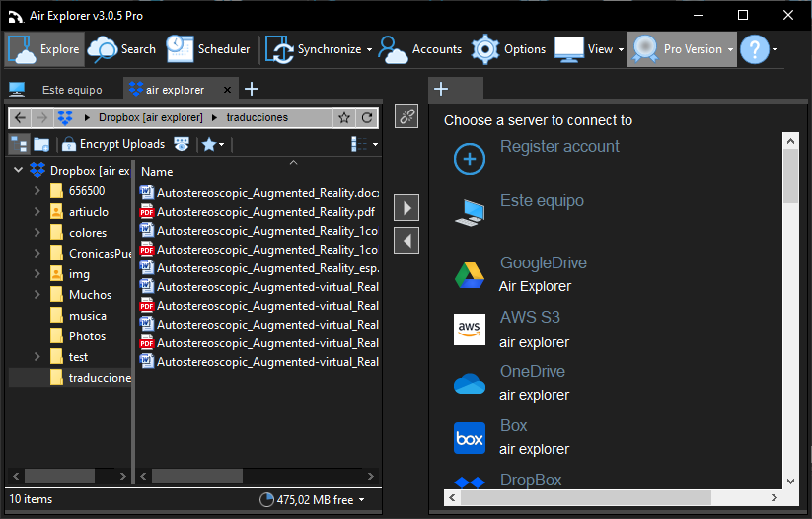Viewport: 812px width, 519px height.
Task: Click the DropBox server entry
Action: [508, 481]
